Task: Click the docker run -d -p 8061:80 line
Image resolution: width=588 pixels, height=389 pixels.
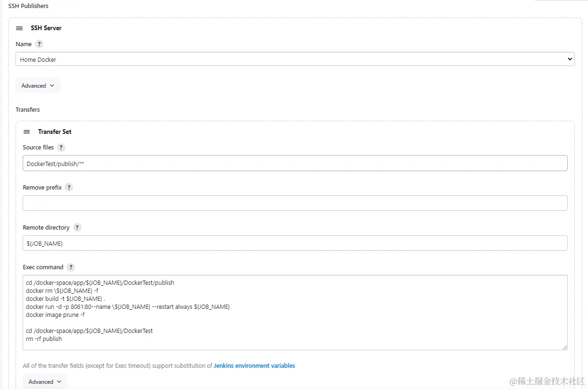Action: tap(128, 306)
